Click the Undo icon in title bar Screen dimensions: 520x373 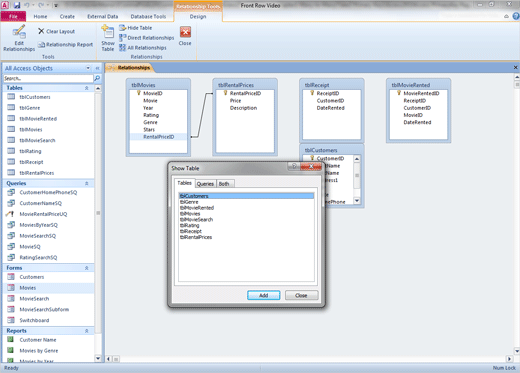27,5
